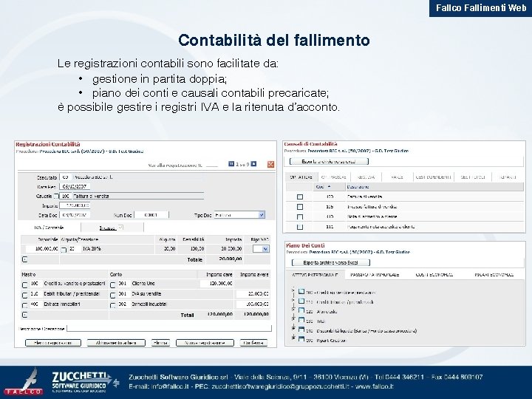Screen dimensions: 532x399
Task: Check the box beside Crediti su vendite e prestazioni
Action: 25,285
